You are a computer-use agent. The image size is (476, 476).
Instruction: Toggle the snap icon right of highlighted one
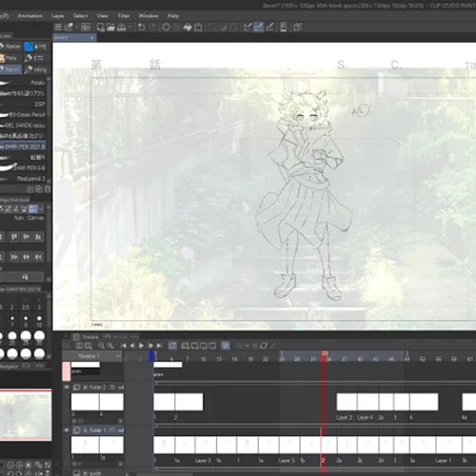[270, 28]
